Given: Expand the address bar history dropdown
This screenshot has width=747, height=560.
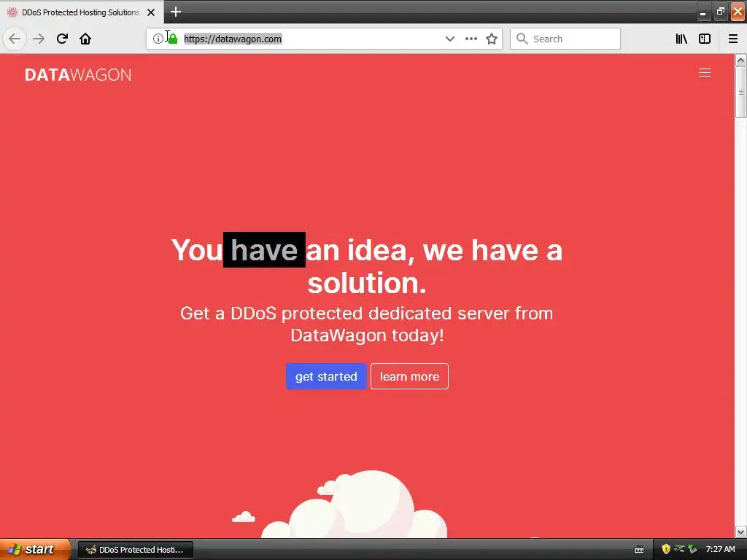Looking at the screenshot, I should [449, 39].
